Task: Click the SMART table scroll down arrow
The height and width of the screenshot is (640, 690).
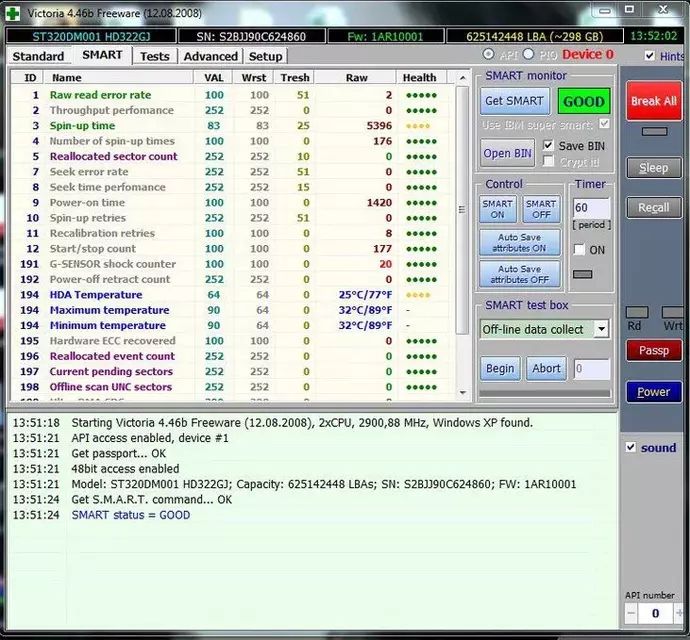Action: 462,392
